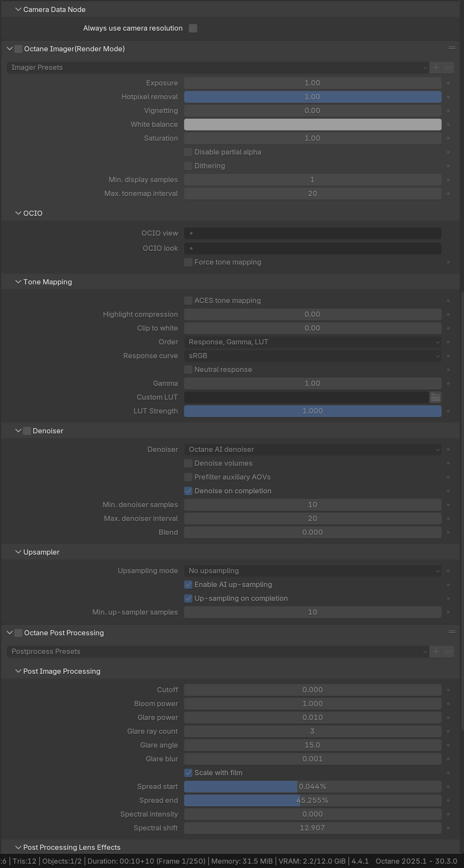Uncheck Up-sampling on completion

(188, 598)
